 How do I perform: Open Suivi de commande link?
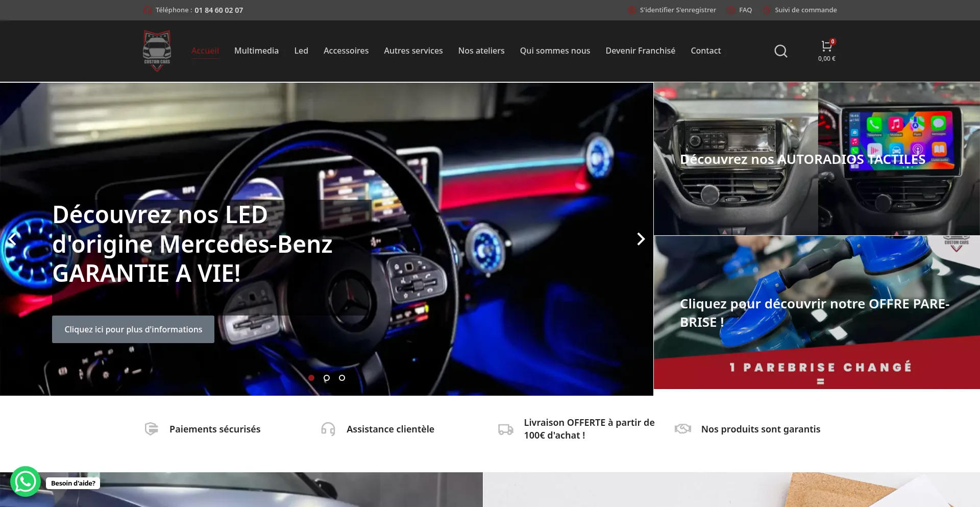(806, 10)
